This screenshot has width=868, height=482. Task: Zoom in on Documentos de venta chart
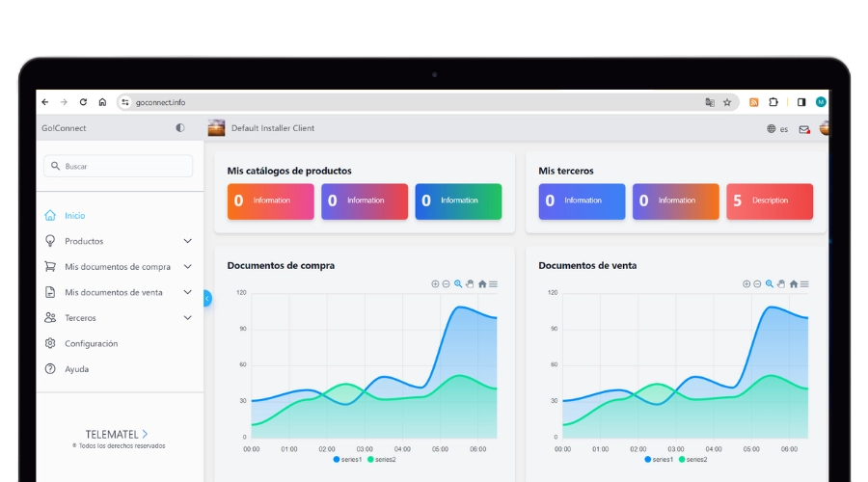pyautogui.click(x=746, y=283)
